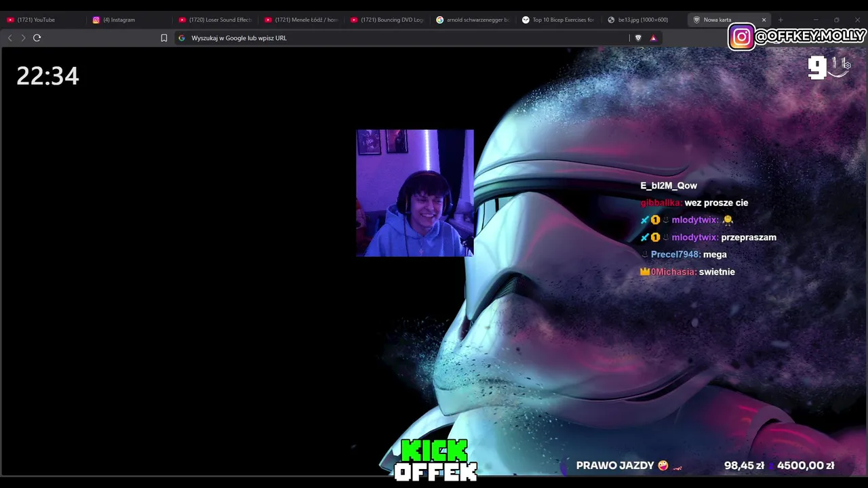Viewport: 868px width, 488px height.
Task: Open Brave Rewards triangle icon
Action: pos(654,38)
